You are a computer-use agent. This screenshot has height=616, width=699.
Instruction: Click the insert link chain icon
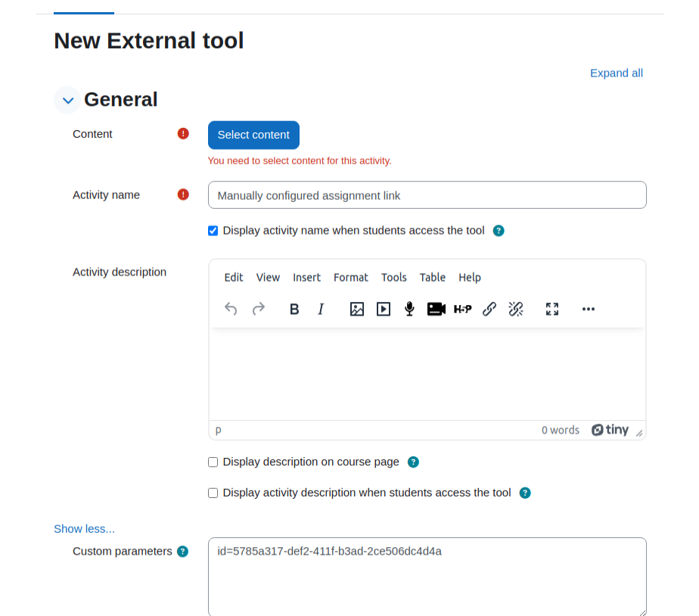pyautogui.click(x=489, y=309)
